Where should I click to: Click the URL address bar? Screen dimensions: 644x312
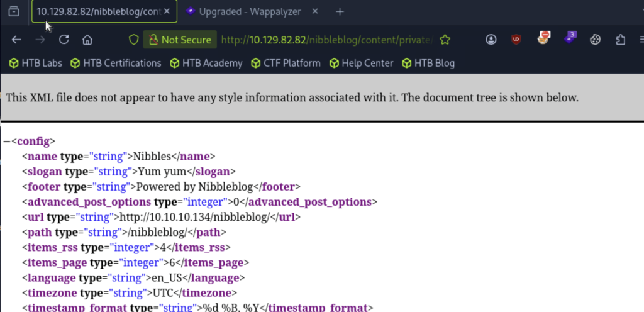coord(327,40)
